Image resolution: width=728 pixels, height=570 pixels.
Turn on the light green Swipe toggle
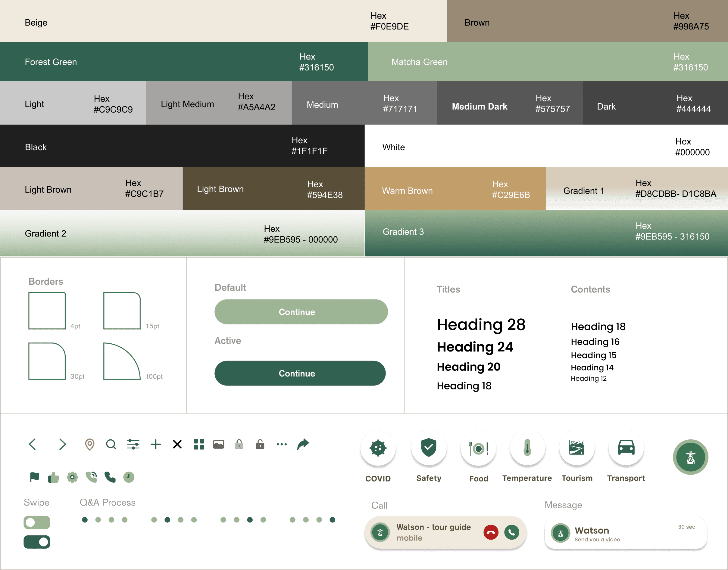pyautogui.click(x=37, y=522)
